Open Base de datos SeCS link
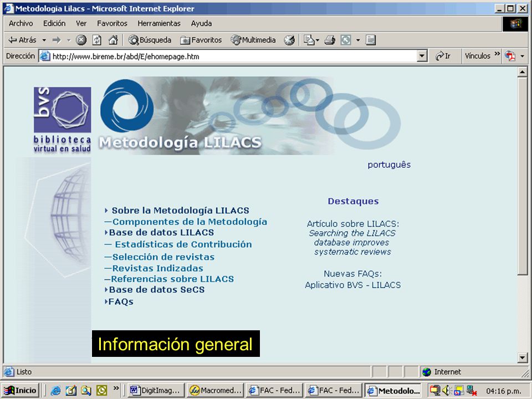This screenshot has height=399, width=532. pyautogui.click(x=157, y=290)
